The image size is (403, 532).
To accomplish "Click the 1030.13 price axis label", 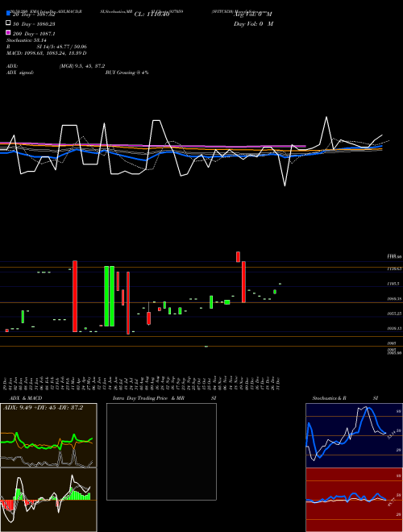I will coord(394,328).
